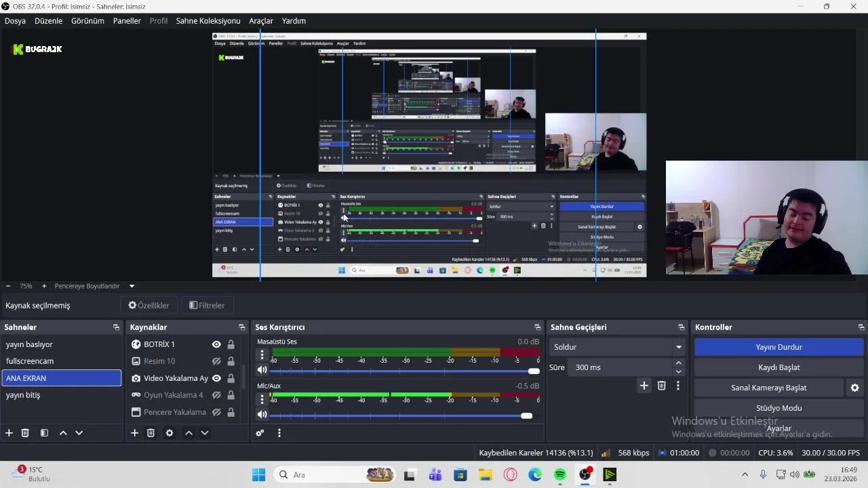Zoom in preview with plus icon
Viewport: 868px width, 488px height.
[44, 286]
